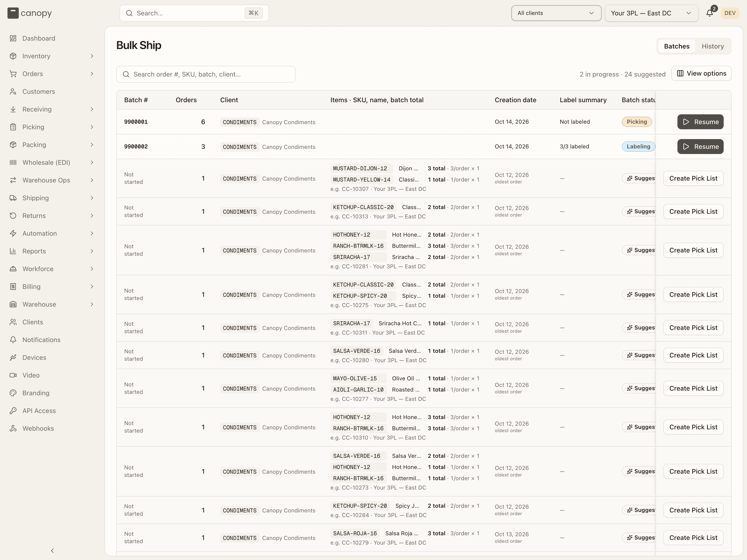
Task: Open View options
Action: (x=701, y=73)
